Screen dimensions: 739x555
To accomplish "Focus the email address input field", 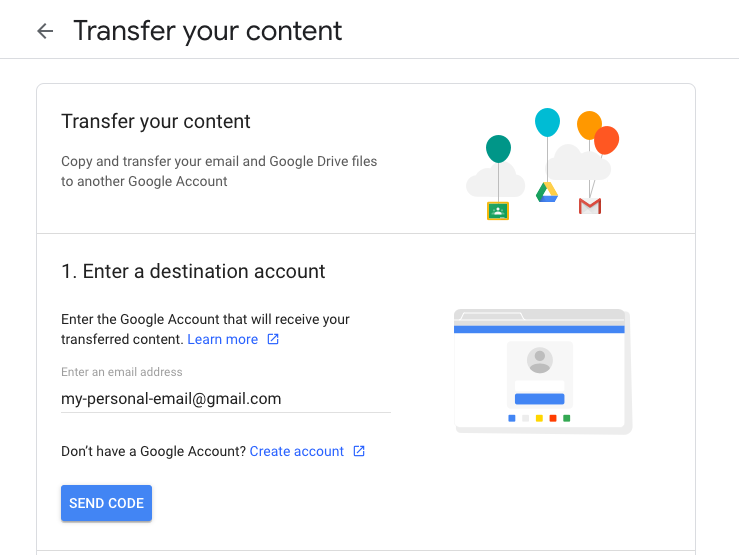I will (226, 399).
